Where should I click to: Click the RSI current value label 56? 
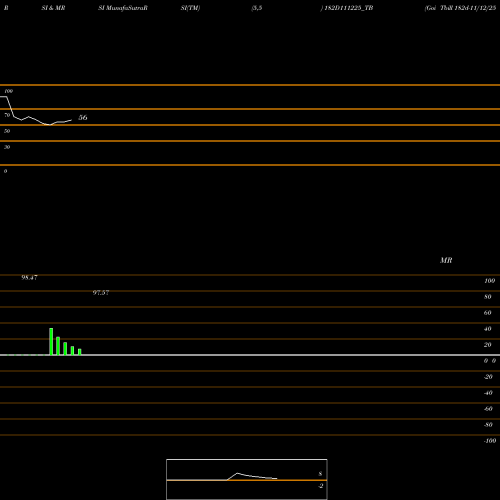pos(83,117)
